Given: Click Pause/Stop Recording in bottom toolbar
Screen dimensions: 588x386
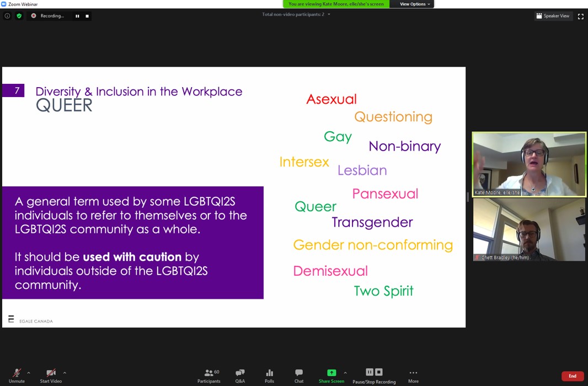Looking at the screenshot, I should [374, 376].
